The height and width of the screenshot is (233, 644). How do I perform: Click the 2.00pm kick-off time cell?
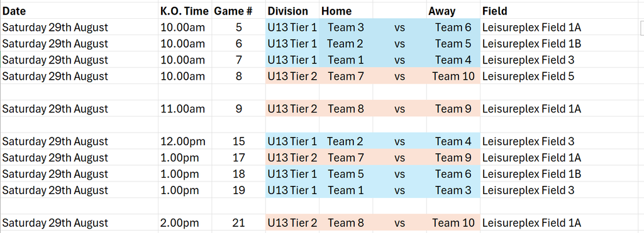tap(185, 223)
